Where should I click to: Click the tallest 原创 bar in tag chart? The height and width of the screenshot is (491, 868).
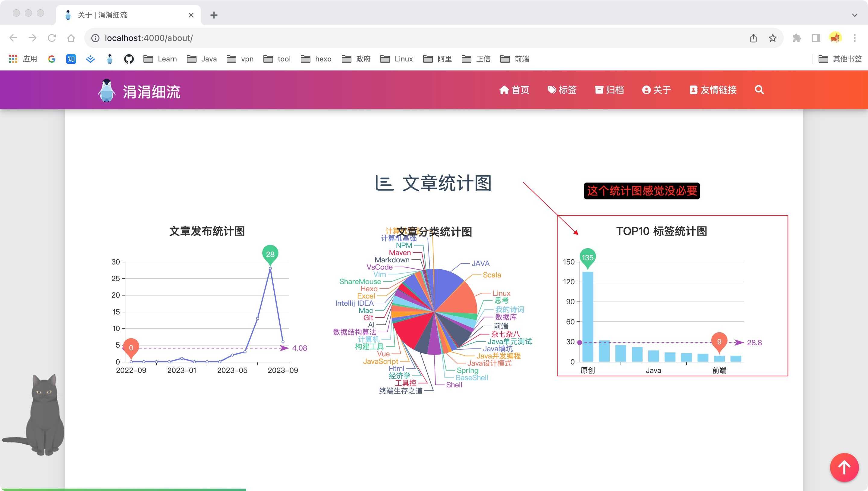[x=587, y=317]
